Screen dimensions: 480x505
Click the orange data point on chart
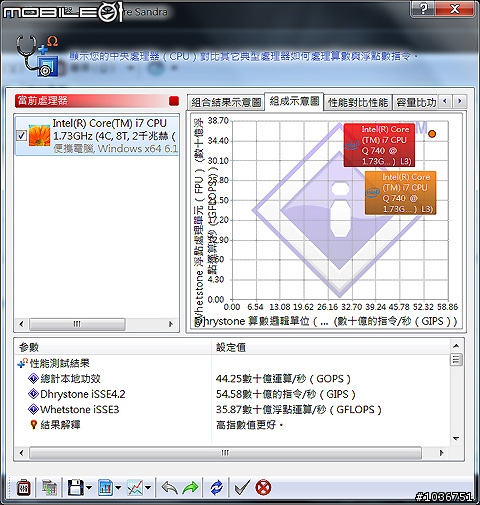click(x=432, y=134)
